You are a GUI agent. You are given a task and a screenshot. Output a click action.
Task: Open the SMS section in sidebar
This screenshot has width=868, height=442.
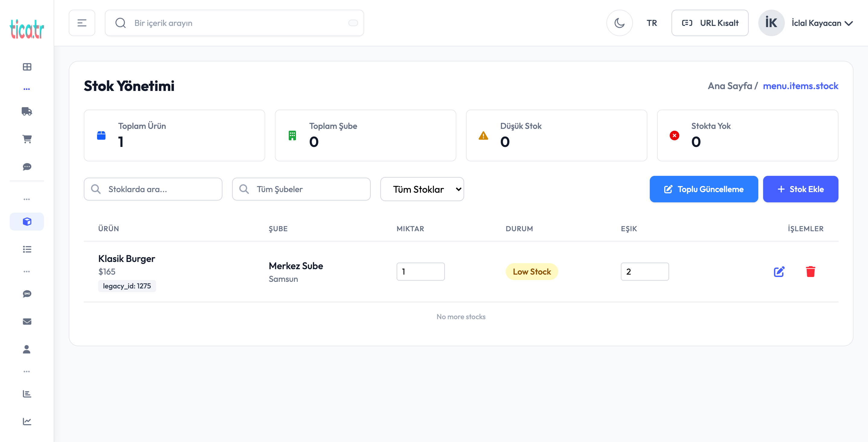click(27, 294)
